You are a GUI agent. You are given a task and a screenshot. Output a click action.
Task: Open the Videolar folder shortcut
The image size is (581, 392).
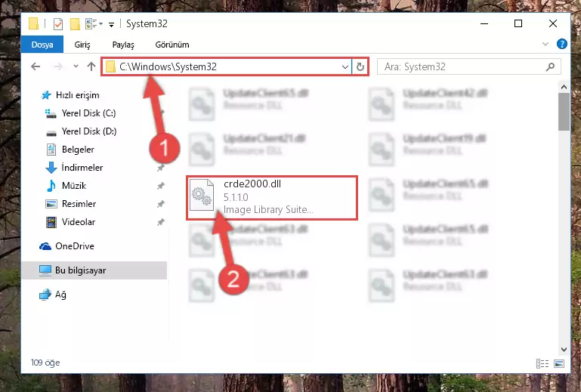click(78, 222)
